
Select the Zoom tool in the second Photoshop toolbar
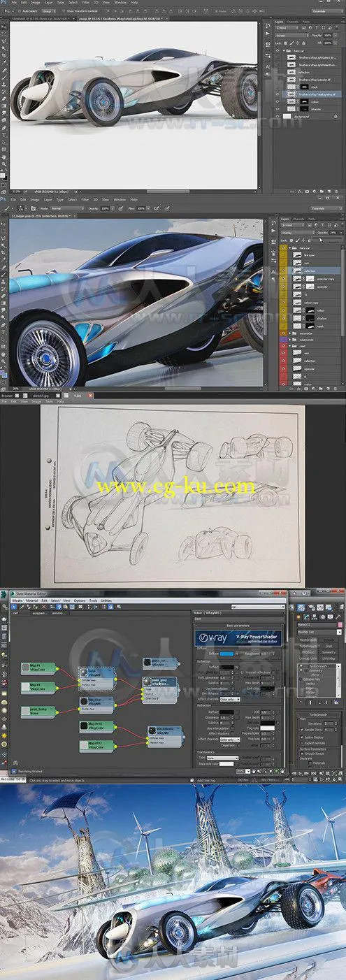point(3,361)
